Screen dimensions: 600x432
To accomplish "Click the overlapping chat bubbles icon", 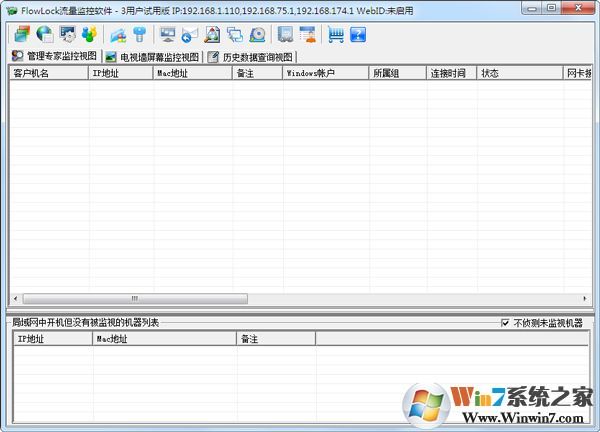I will tap(235, 34).
